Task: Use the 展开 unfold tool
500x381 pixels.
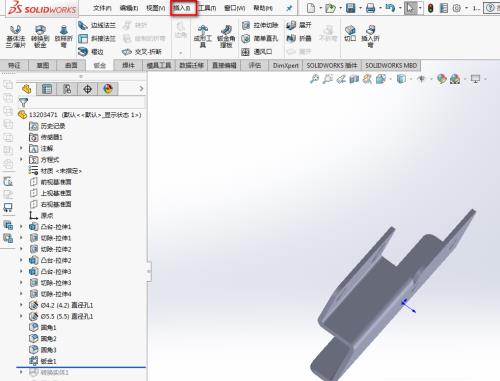Action: click(299, 25)
